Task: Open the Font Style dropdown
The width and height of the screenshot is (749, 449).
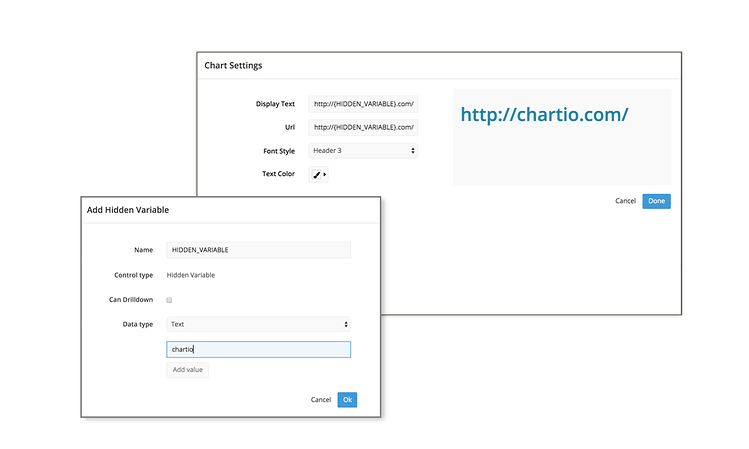Action: (363, 150)
